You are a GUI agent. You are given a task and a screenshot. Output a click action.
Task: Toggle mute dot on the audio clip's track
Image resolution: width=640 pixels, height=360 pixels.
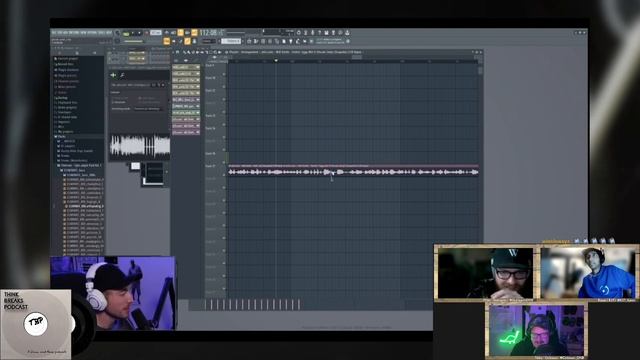click(224, 175)
